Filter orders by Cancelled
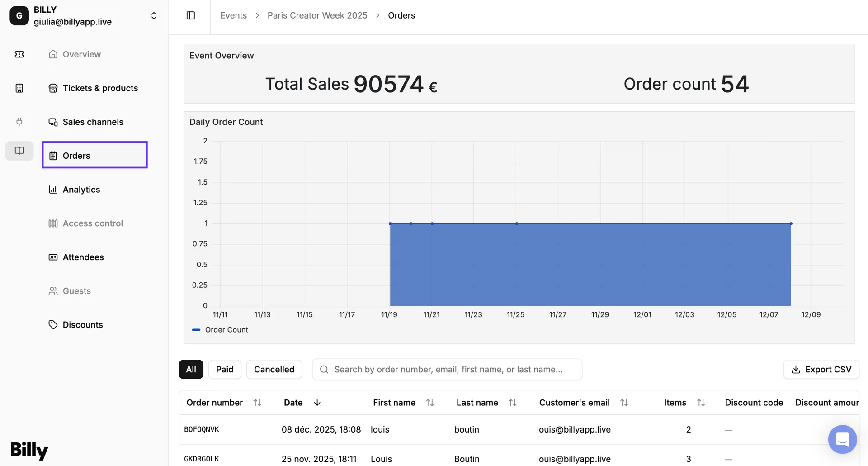868x466 pixels. 274,370
